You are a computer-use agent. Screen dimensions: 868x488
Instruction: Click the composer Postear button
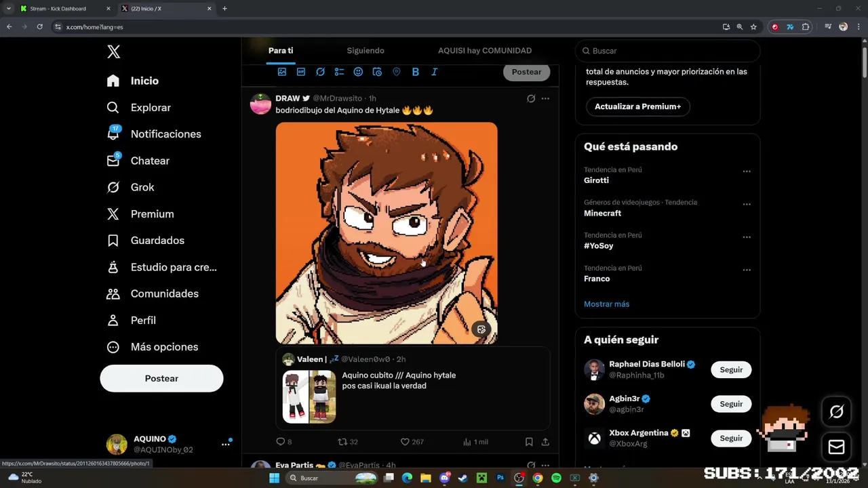526,72
